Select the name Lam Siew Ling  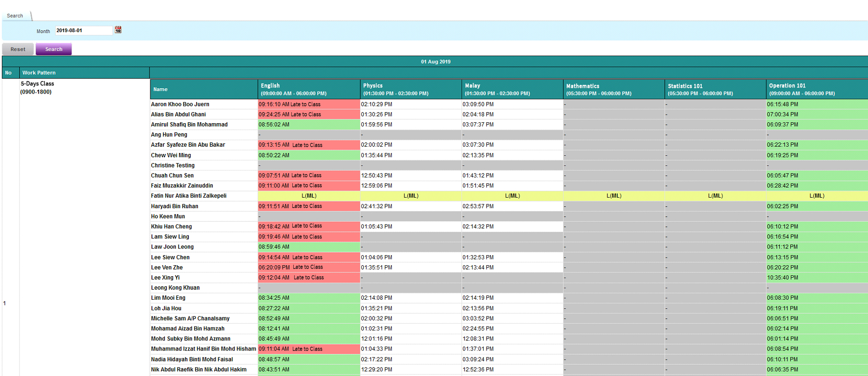[x=170, y=237]
